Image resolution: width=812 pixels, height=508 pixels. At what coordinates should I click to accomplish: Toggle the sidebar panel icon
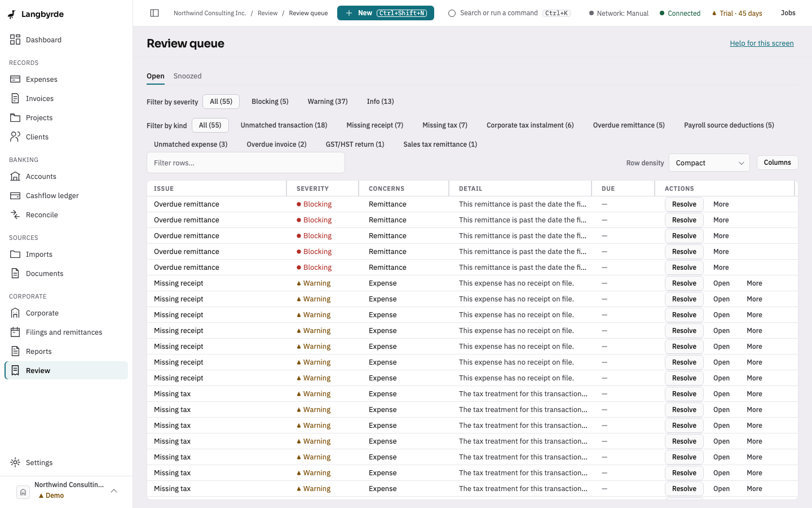[155, 13]
